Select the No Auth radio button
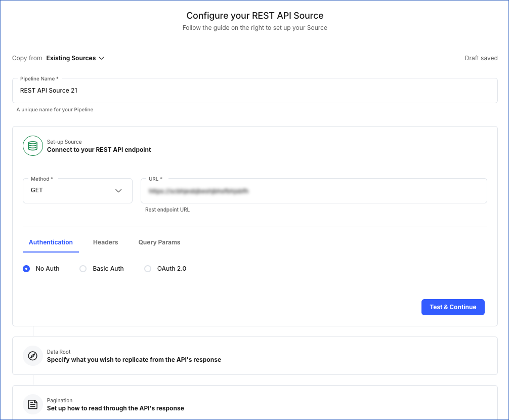This screenshot has height=420, width=509. click(26, 269)
